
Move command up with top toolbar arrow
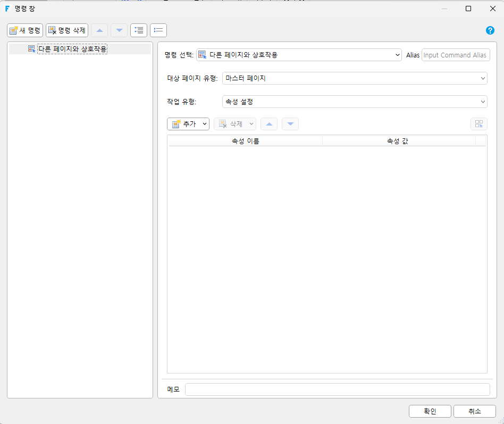[99, 30]
